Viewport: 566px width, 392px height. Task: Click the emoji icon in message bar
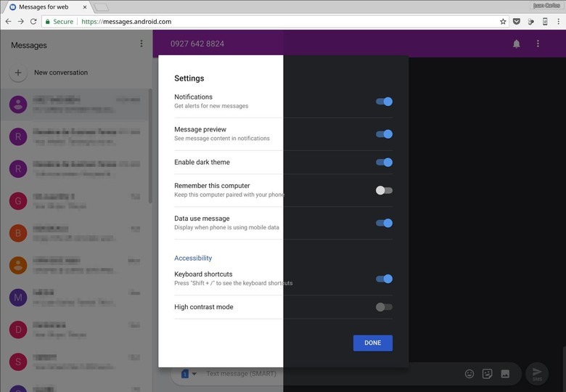(x=469, y=374)
